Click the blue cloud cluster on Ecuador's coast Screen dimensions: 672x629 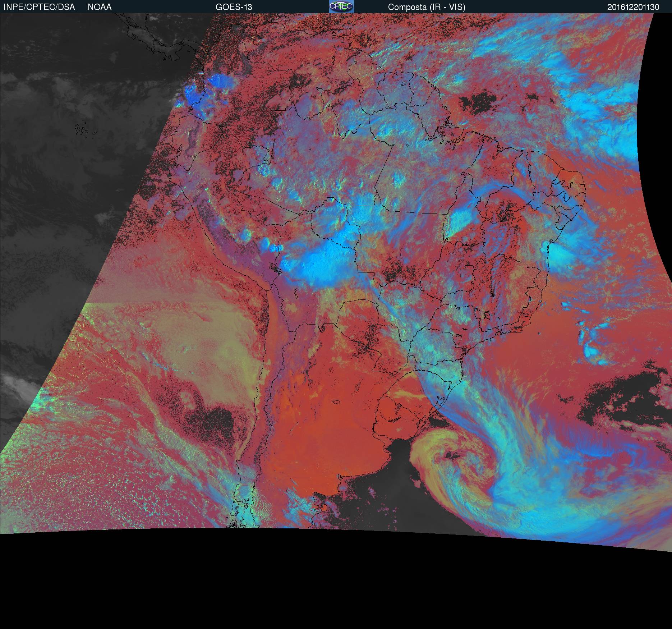(194, 94)
